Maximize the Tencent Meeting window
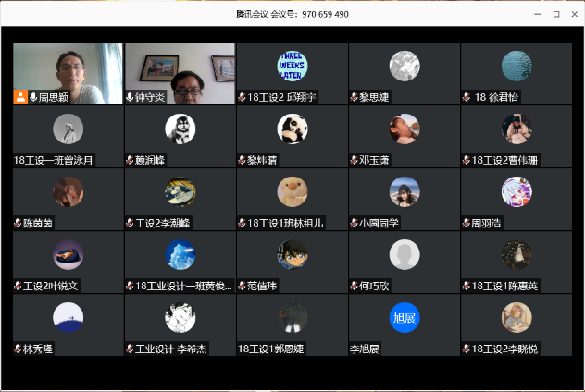The image size is (585, 392). point(556,14)
